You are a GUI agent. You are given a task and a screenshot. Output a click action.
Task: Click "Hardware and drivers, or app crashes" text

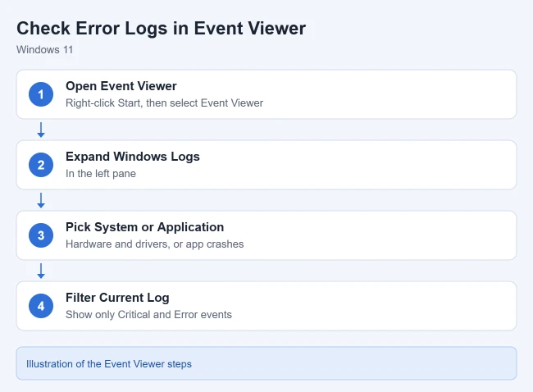(x=155, y=244)
